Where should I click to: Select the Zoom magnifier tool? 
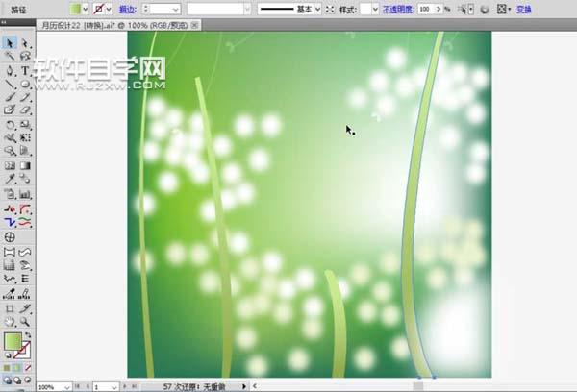click(25, 322)
